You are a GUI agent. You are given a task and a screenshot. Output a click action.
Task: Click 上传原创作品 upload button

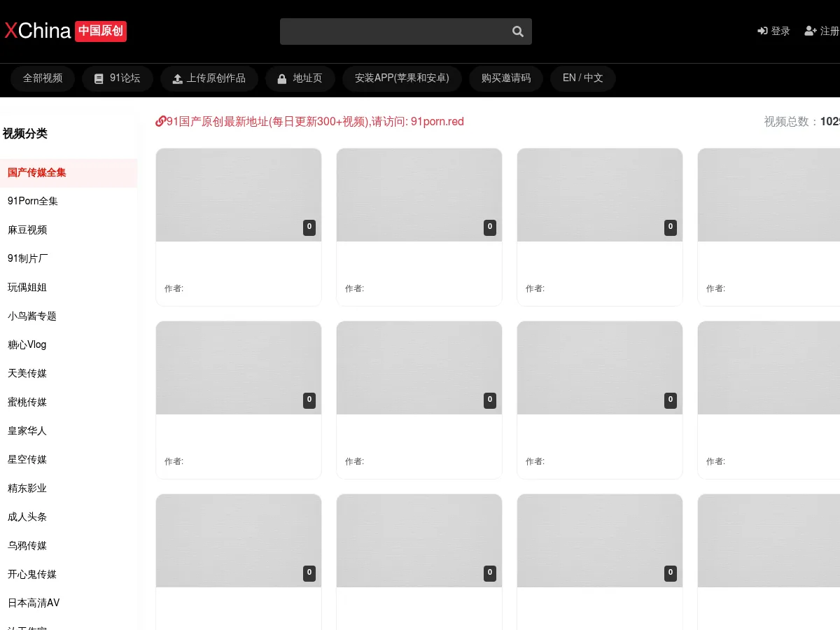tap(209, 78)
